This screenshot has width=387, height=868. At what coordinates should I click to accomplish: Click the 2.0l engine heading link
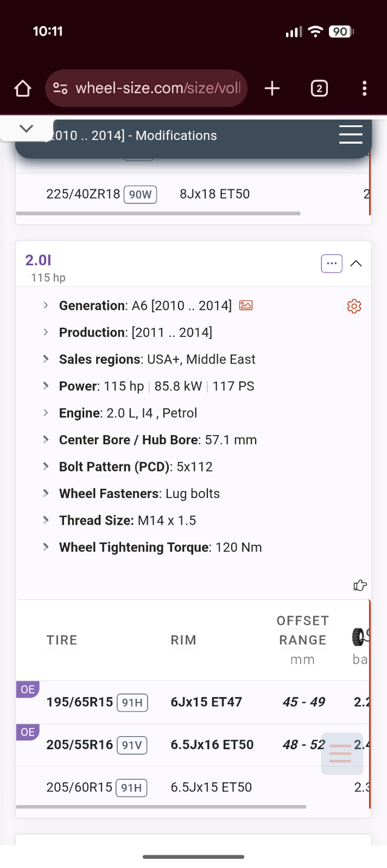(x=38, y=260)
